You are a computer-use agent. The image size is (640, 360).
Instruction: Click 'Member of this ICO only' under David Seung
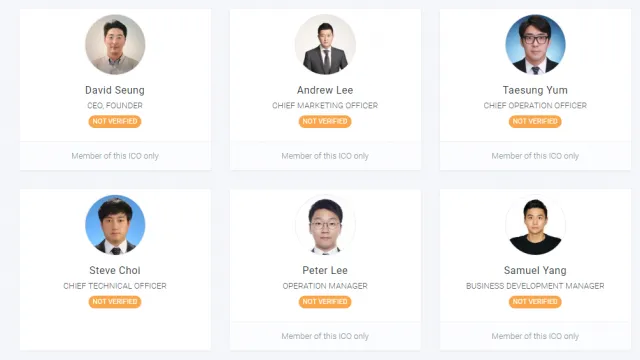click(115, 156)
